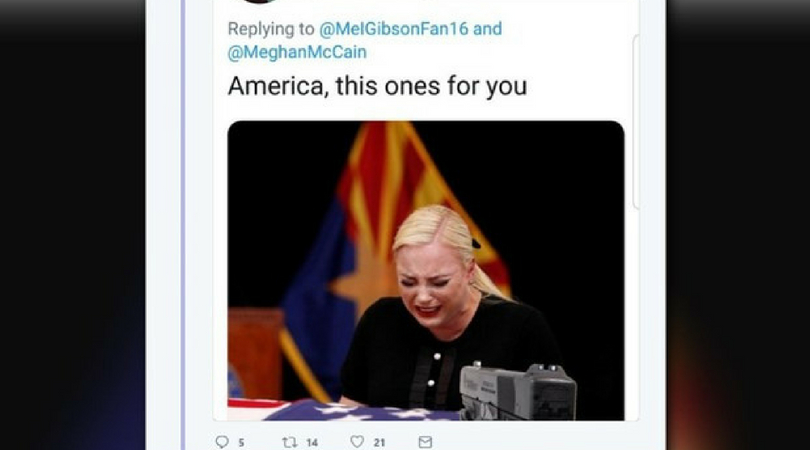
Task: Click the 'America, this ones for you' text
Action: [377, 86]
